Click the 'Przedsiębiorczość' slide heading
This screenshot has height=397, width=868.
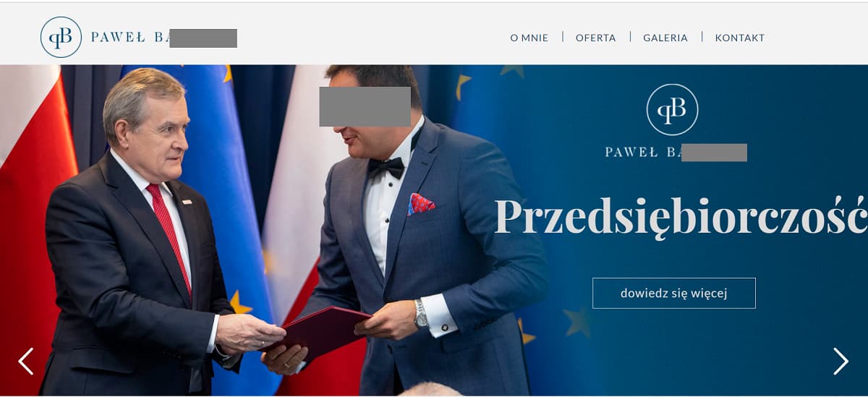pyautogui.click(x=681, y=216)
